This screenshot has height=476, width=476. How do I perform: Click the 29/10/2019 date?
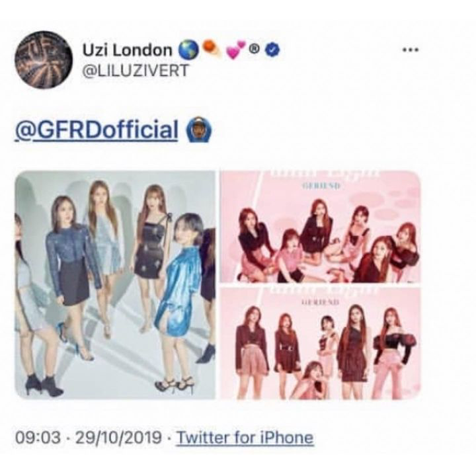pos(118,438)
